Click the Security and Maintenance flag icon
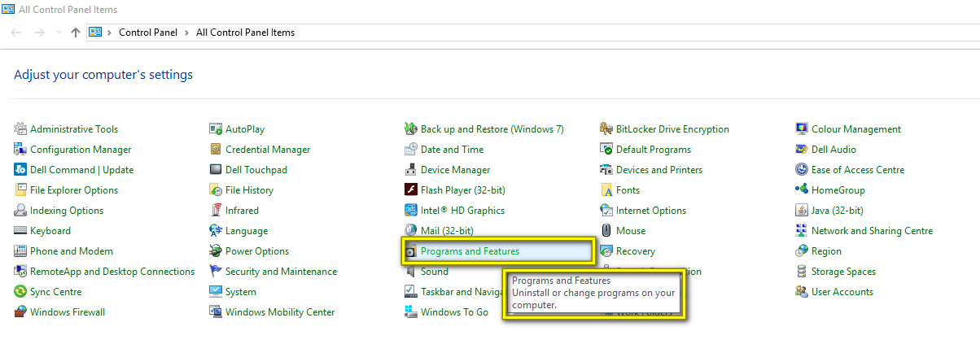 pyautogui.click(x=216, y=271)
